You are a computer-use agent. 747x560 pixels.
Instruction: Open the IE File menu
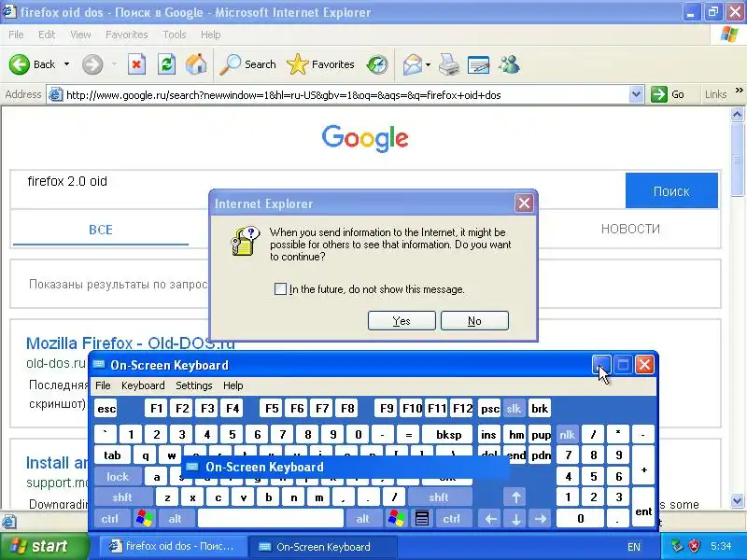[16, 35]
